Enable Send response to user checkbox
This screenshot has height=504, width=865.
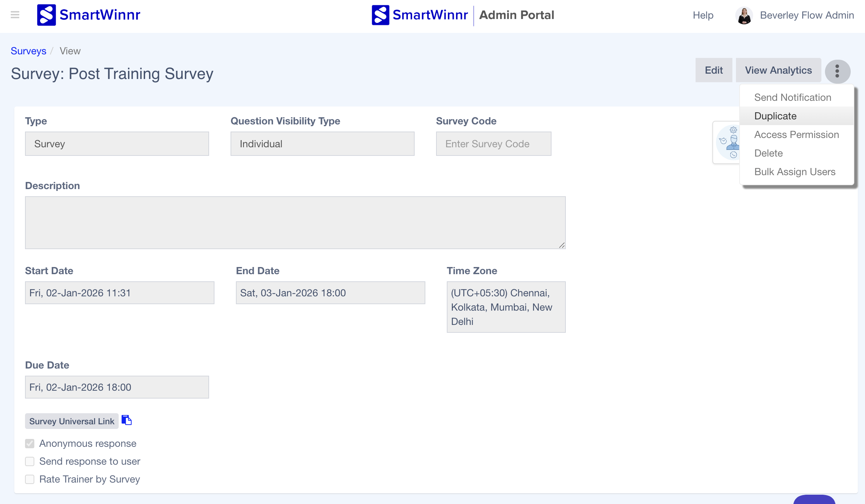click(30, 461)
